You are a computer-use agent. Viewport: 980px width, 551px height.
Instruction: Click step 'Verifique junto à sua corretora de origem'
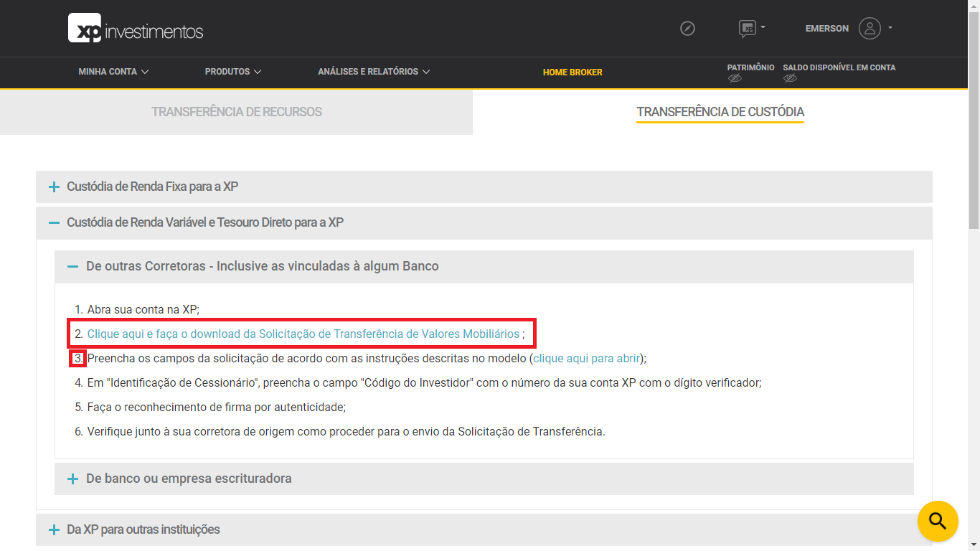click(347, 432)
